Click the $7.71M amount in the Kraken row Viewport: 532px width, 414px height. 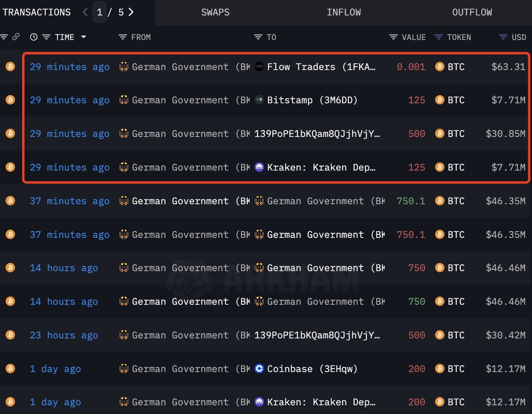point(508,167)
